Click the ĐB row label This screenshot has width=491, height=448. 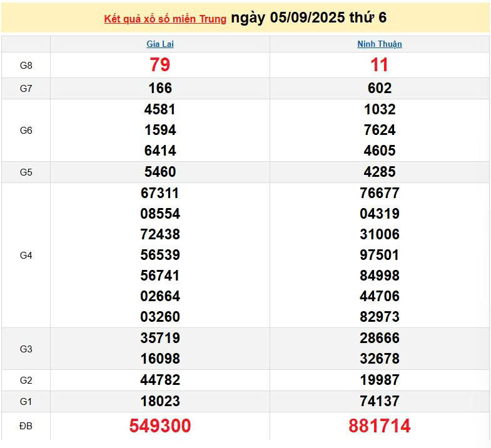(x=26, y=426)
